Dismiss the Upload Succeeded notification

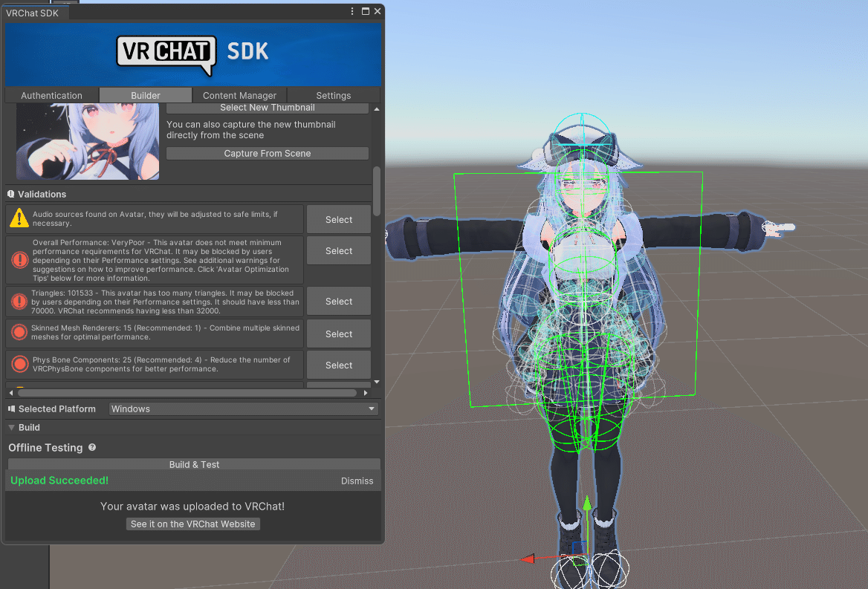coord(357,481)
